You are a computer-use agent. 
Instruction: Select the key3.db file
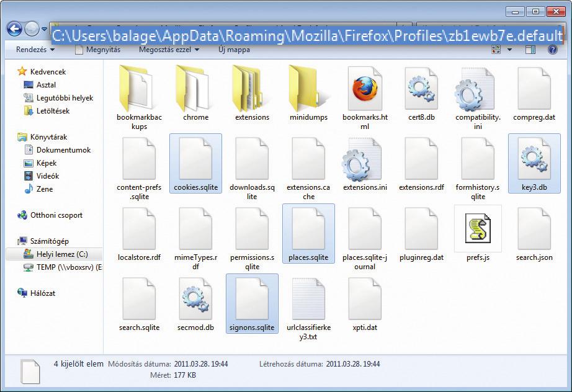(534, 163)
